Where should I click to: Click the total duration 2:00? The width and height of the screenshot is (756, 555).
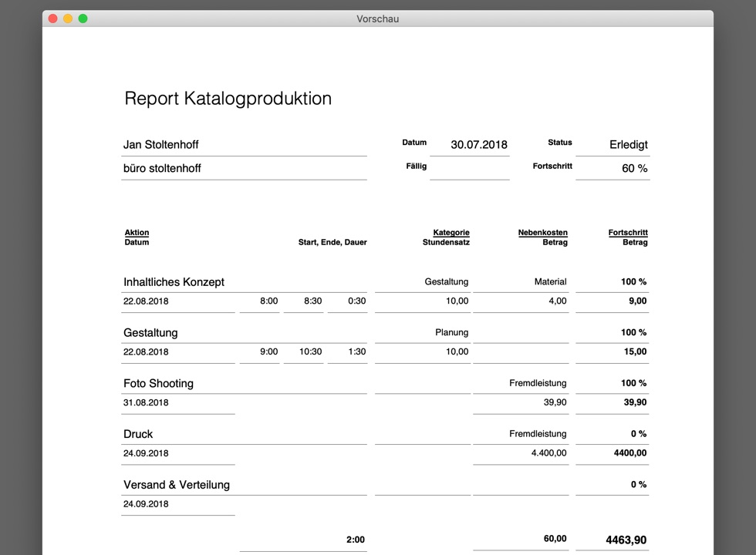[x=355, y=540]
